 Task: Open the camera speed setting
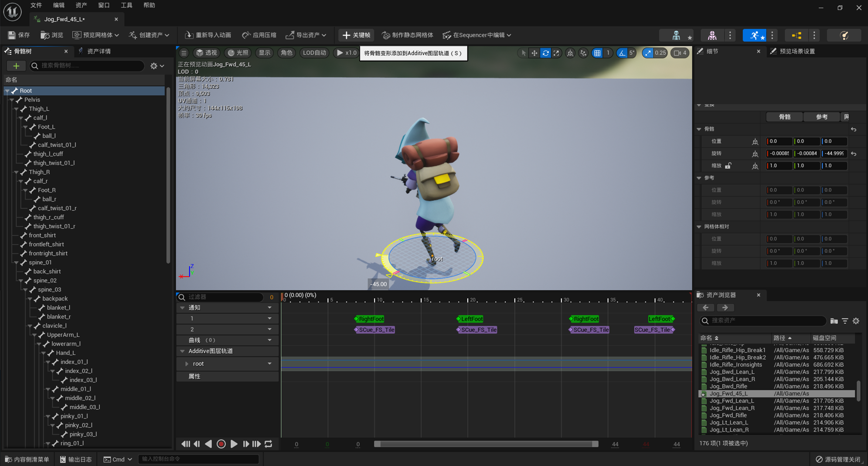pyautogui.click(x=679, y=53)
